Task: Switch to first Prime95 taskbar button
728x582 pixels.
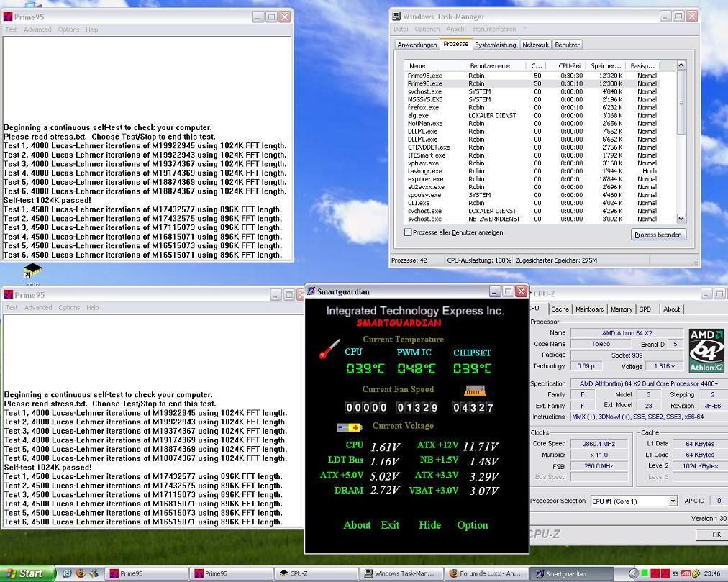Action: pyautogui.click(x=146, y=573)
